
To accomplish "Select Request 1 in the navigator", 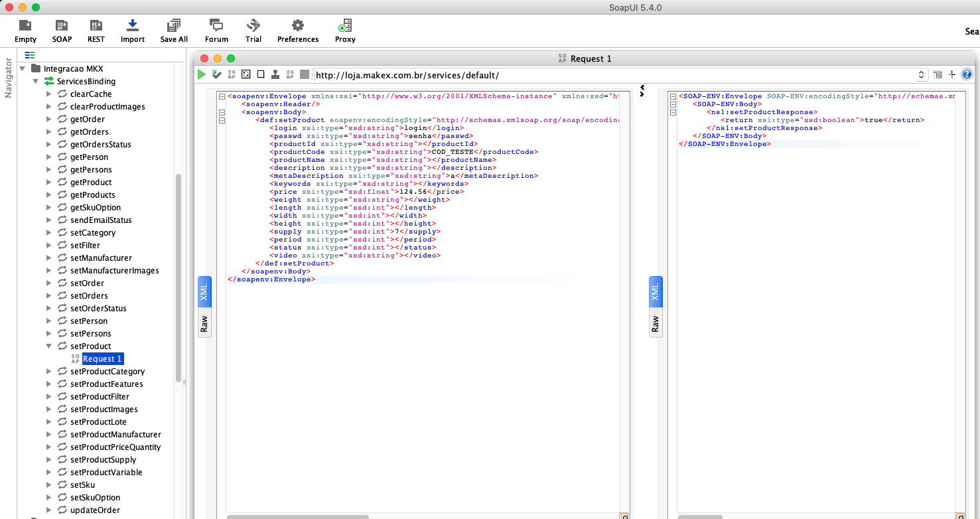I will click(102, 359).
